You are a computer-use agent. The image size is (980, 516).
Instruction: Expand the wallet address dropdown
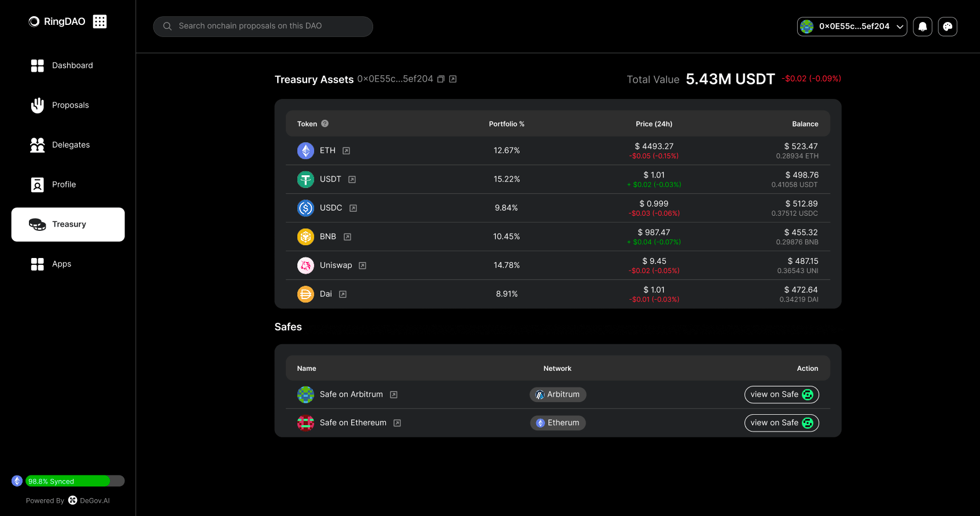[x=852, y=27]
